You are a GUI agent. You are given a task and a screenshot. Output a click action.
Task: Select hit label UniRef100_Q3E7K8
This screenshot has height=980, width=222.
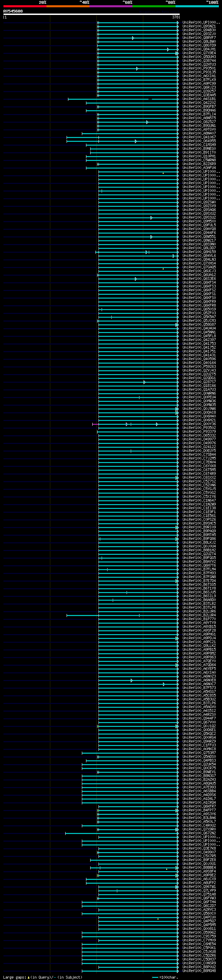pyautogui.click(x=199, y=848)
